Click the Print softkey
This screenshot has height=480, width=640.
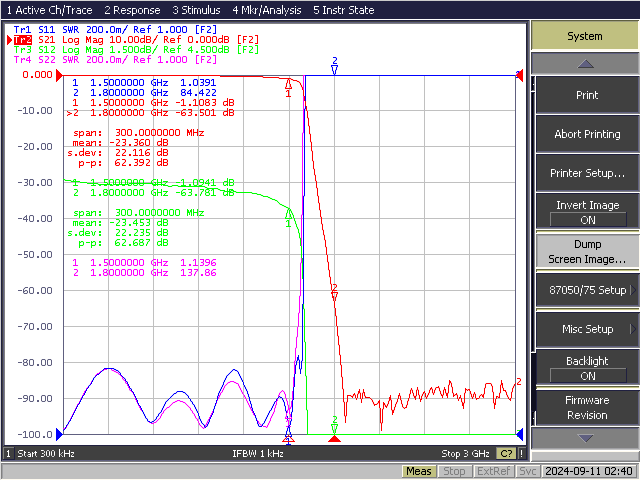pyautogui.click(x=587, y=95)
